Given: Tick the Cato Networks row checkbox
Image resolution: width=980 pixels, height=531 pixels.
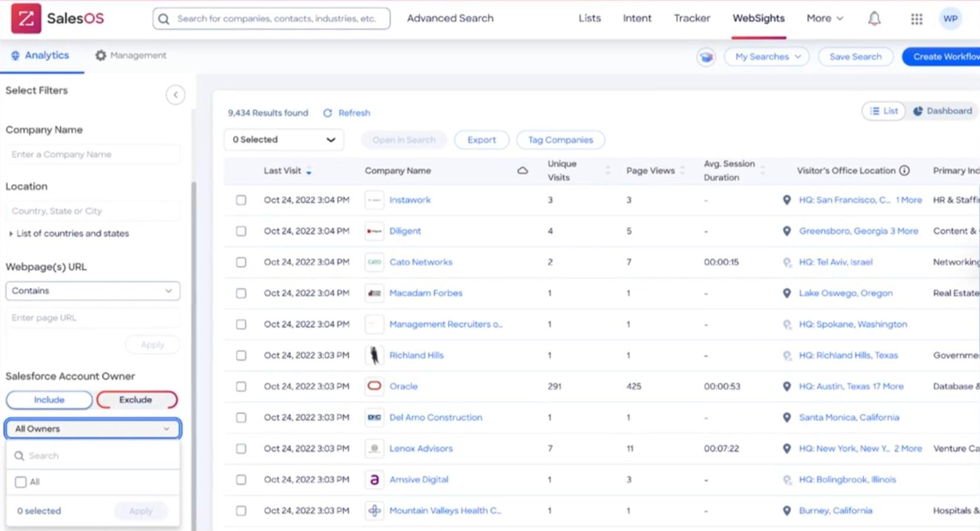Looking at the screenshot, I should pyautogui.click(x=241, y=262).
